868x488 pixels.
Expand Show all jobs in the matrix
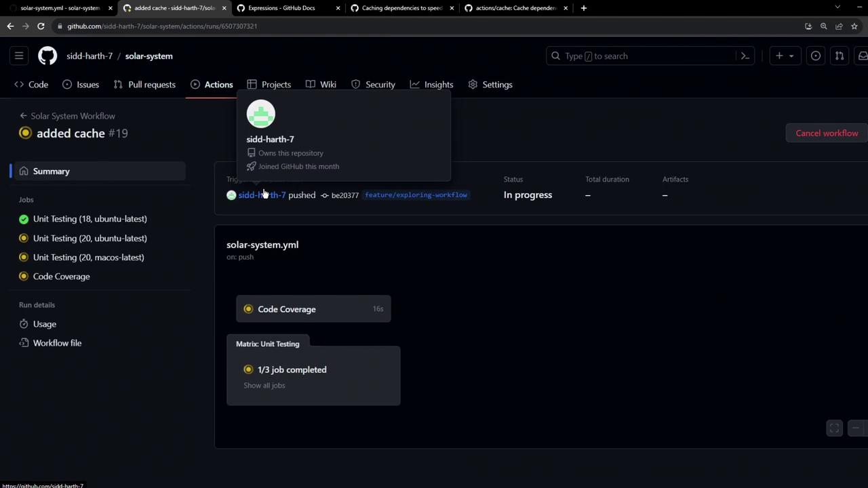[264, 386]
